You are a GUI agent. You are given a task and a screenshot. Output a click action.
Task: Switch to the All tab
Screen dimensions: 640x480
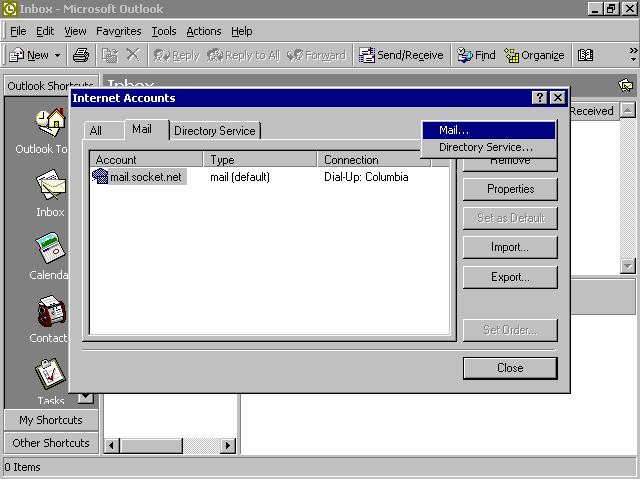click(96, 131)
